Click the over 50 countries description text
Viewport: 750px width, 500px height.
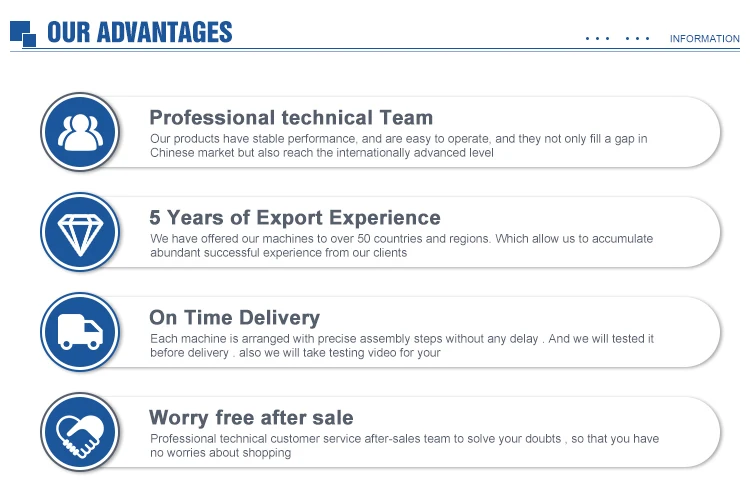click(401, 245)
